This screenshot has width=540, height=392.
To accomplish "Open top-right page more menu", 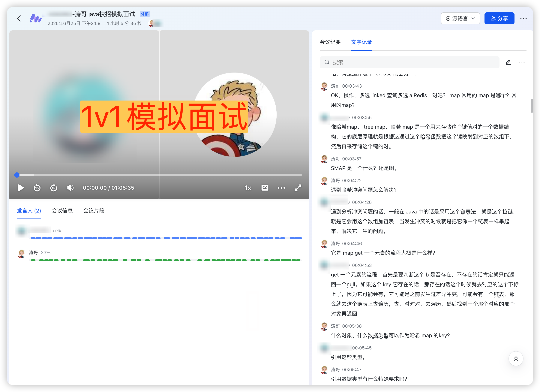I will pyautogui.click(x=523, y=18).
